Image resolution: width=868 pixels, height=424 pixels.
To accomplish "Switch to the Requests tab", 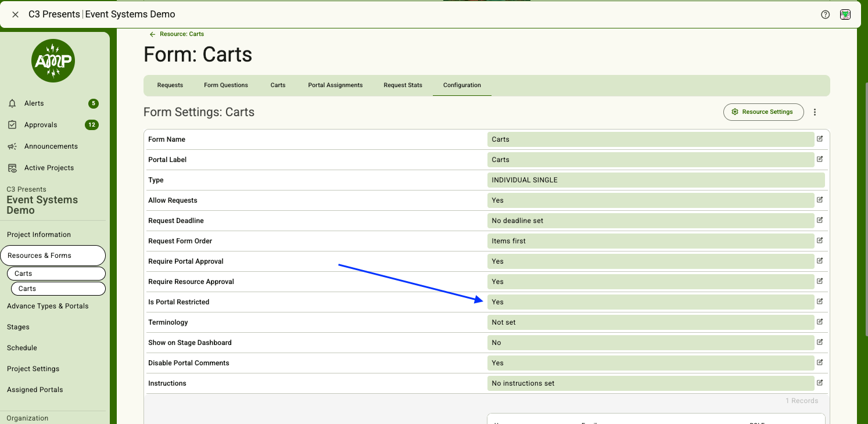I will (x=170, y=85).
